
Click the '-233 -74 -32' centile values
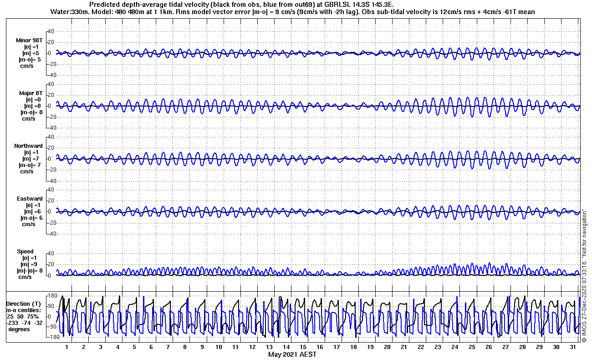24,323
